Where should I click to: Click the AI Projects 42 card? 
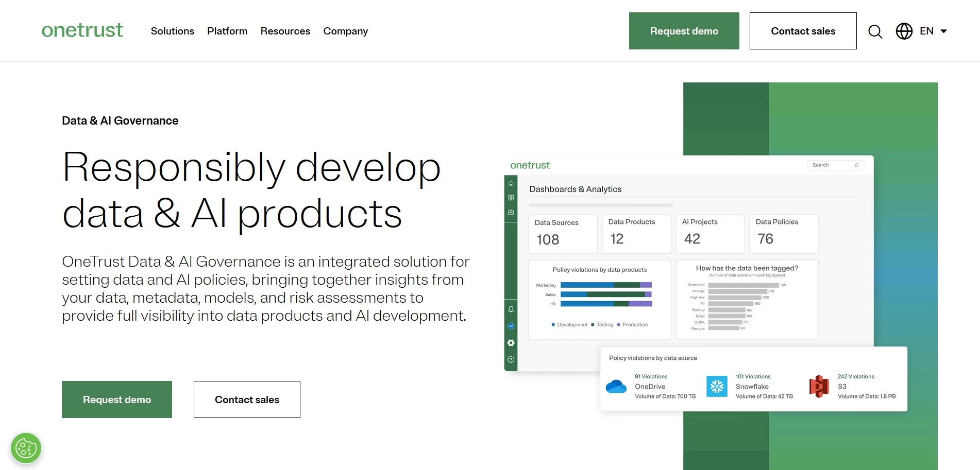710,234
